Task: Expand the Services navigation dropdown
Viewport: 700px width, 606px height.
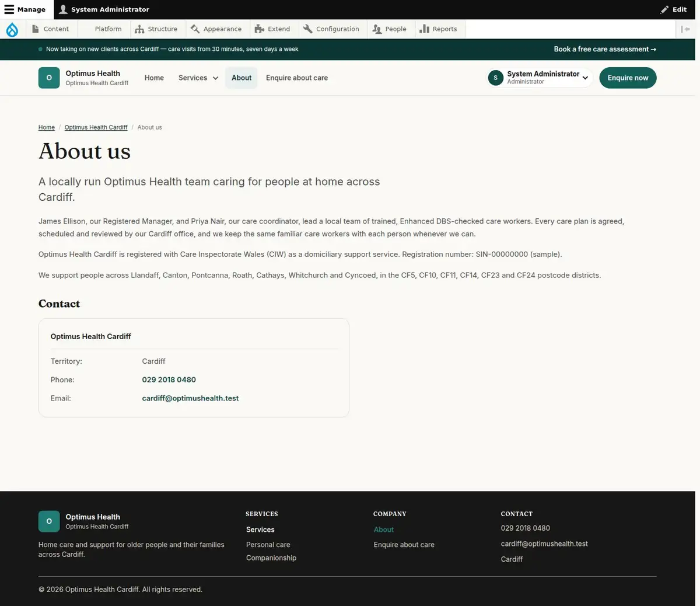Action: click(x=198, y=78)
